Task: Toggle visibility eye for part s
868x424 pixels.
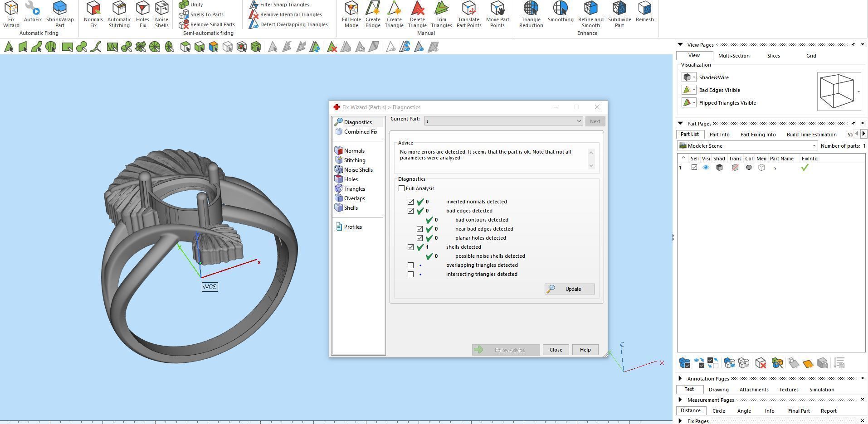Action: coord(706,168)
